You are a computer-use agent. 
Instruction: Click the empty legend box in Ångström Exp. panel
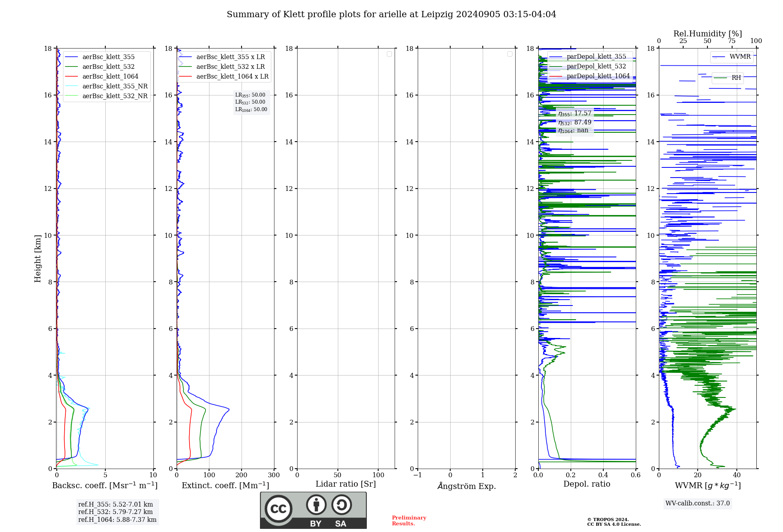point(510,54)
